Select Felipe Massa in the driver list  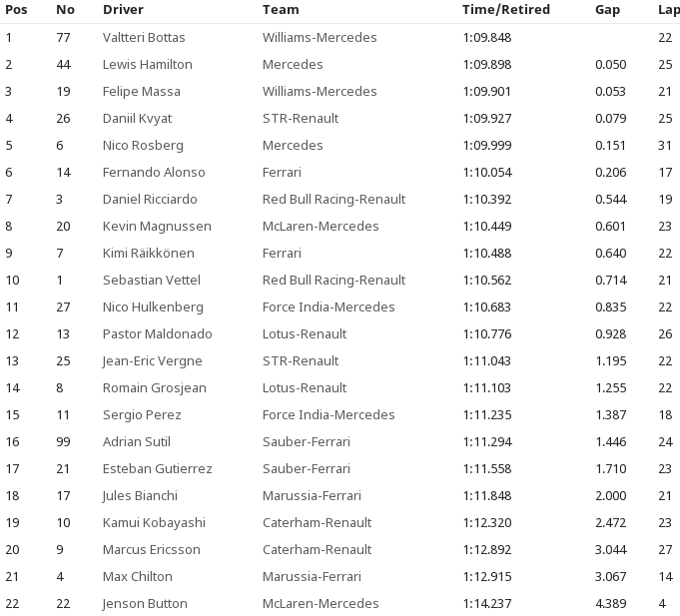[141, 91]
